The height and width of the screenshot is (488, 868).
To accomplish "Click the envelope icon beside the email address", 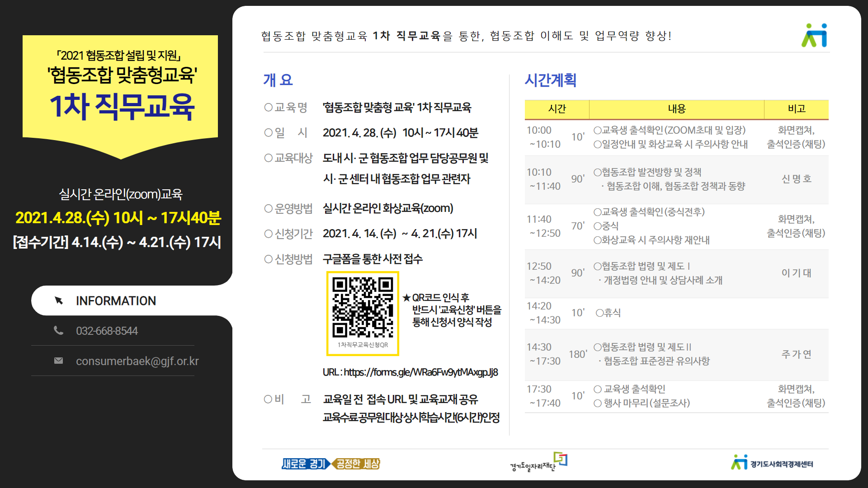I will (x=58, y=361).
